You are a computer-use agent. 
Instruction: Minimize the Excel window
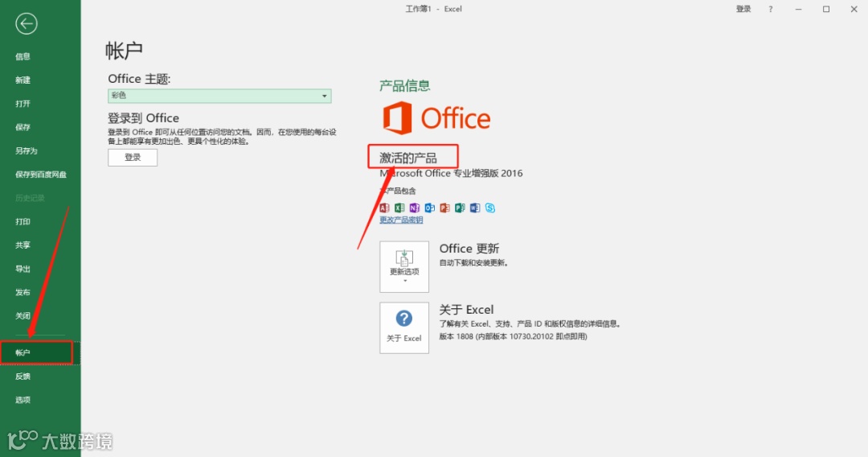point(798,9)
